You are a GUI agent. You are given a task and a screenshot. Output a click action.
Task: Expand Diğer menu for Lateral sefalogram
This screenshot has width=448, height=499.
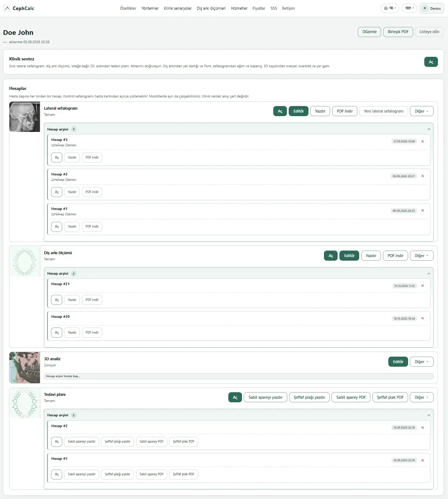tap(421, 111)
